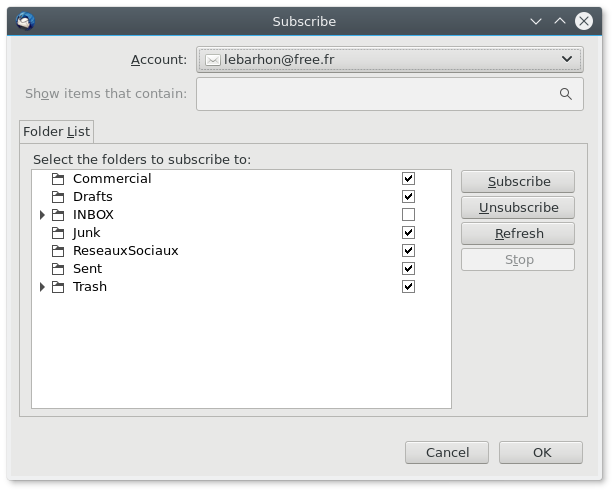615x493 pixels.
Task: Expand the INBOX folder tree
Action: (x=42, y=215)
